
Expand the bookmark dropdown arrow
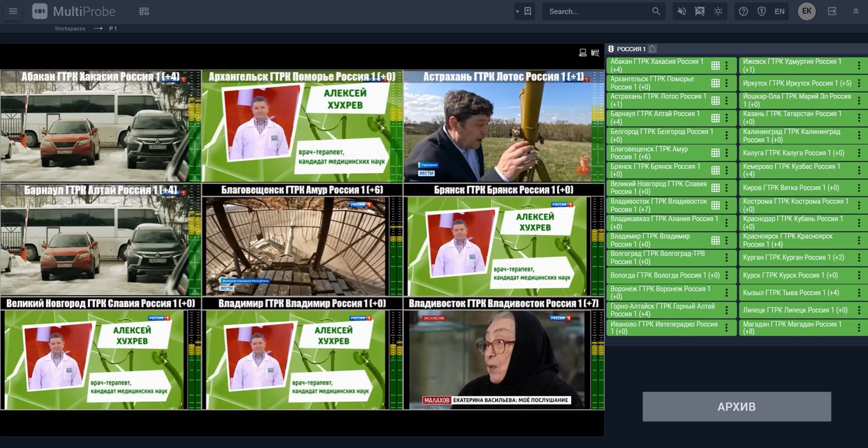point(517,11)
